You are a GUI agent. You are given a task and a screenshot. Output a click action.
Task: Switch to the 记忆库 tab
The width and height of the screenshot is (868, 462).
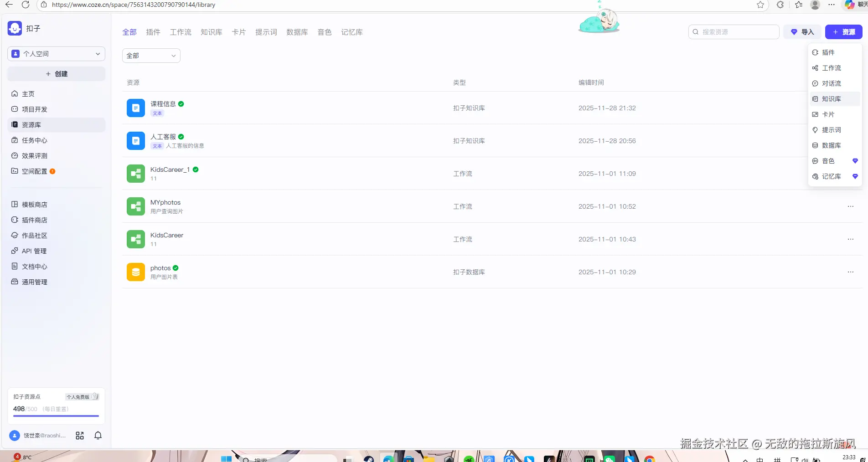[x=352, y=32]
